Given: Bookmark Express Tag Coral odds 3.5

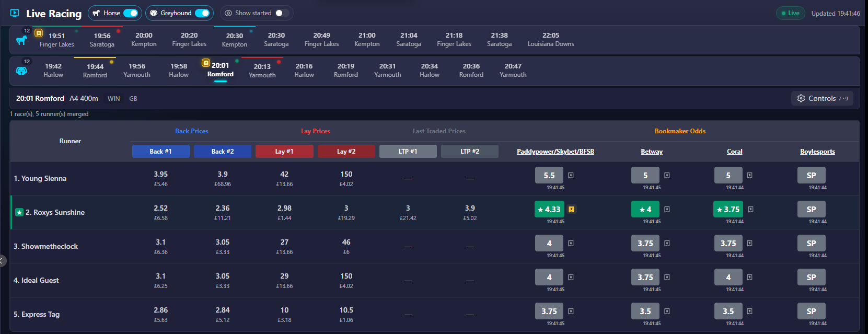Looking at the screenshot, I should pos(749,312).
